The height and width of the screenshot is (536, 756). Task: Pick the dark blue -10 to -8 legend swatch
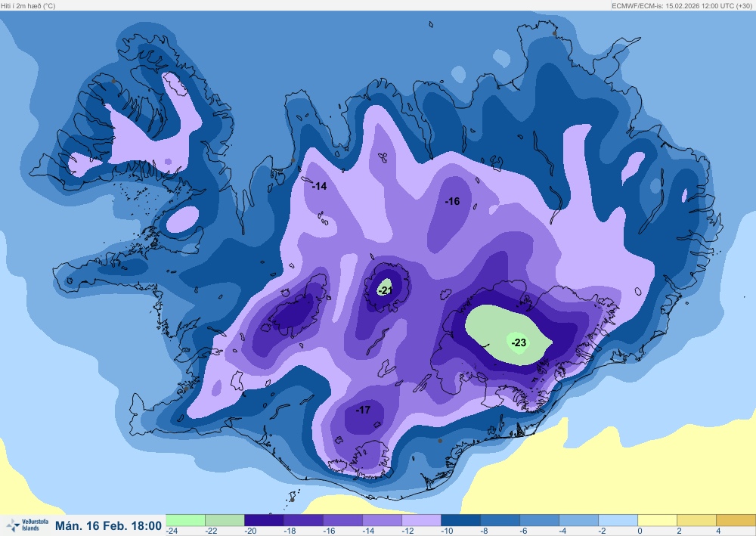tap(460, 520)
